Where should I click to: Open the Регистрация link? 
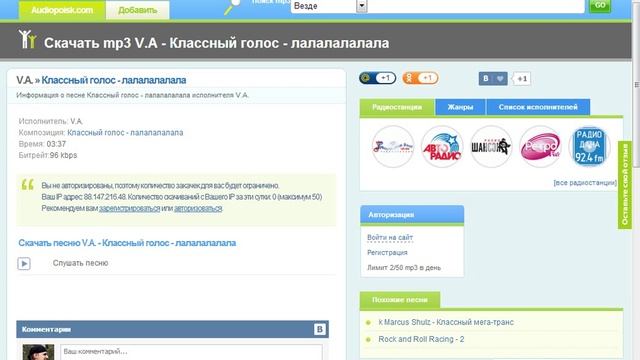(387, 253)
